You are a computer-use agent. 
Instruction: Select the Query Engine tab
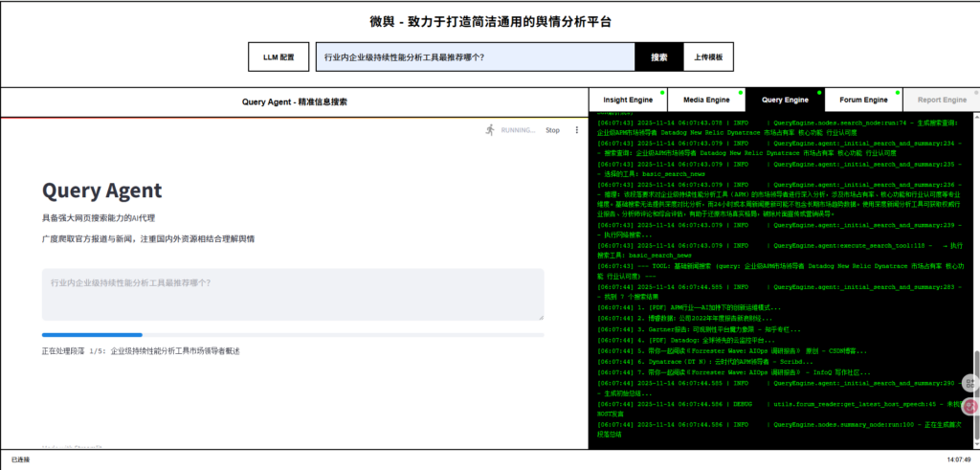[x=784, y=100]
